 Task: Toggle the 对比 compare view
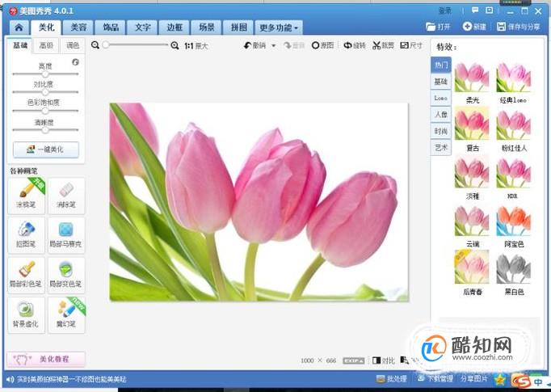tap(384, 360)
